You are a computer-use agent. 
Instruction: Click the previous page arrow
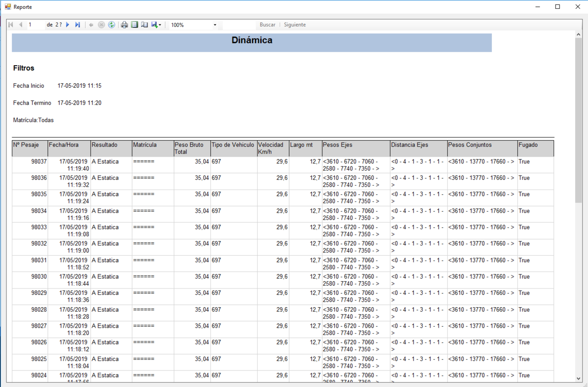21,24
